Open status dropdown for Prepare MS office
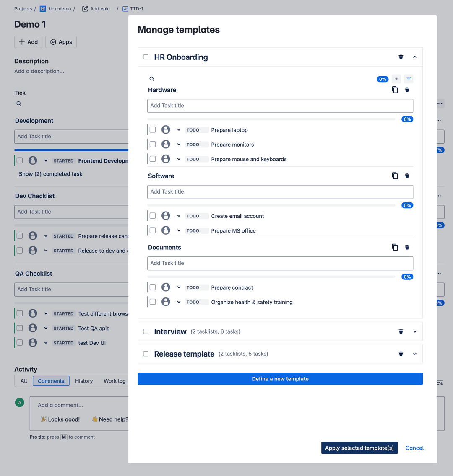 click(179, 230)
